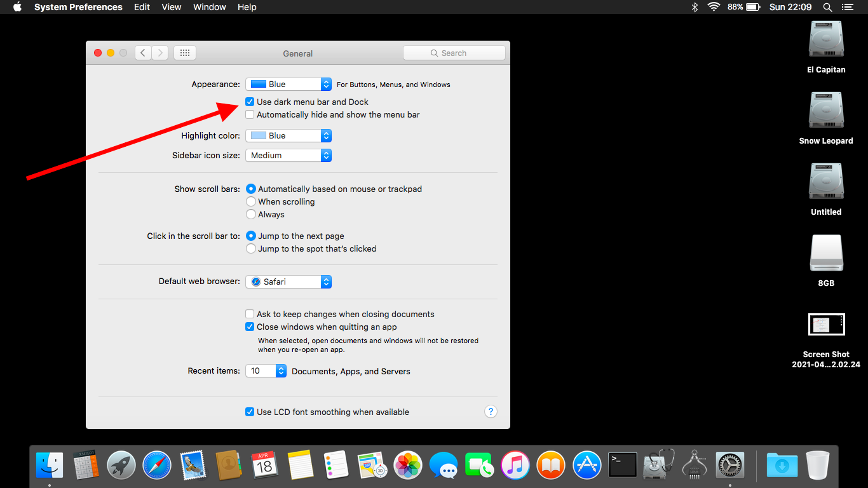Open the Recent items count dropdown

[x=266, y=370]
